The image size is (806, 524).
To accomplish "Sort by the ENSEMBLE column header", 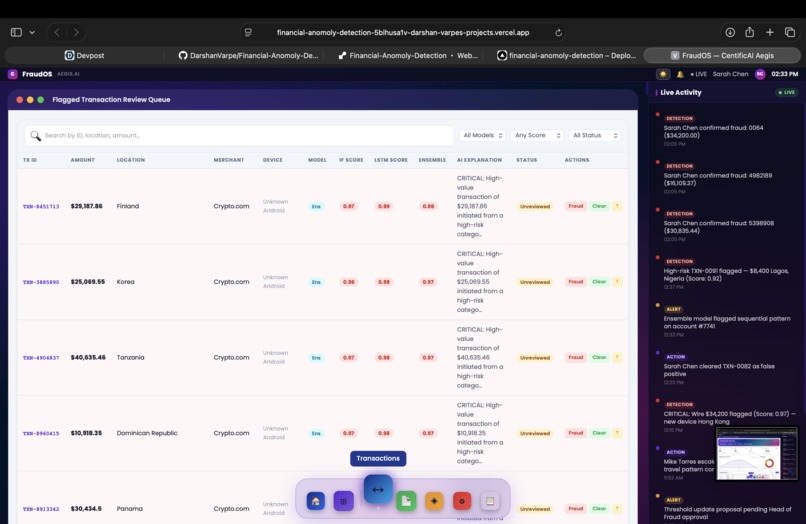I will pos(432,160).
